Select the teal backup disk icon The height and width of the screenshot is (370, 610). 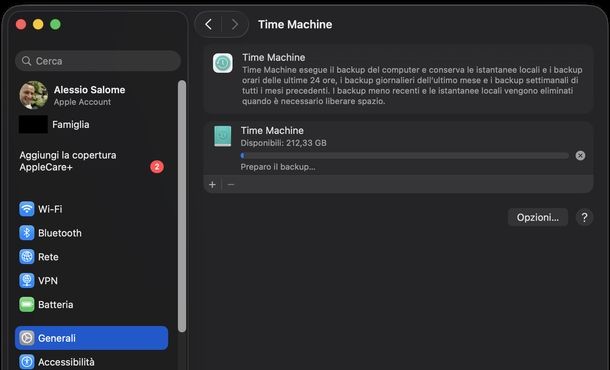[223, 136]
